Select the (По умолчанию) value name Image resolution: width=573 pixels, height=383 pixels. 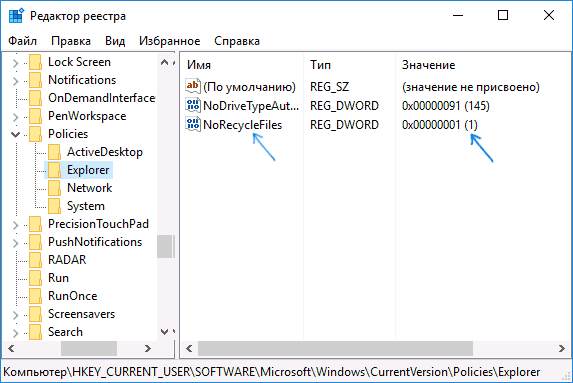[x=250, y=87]
